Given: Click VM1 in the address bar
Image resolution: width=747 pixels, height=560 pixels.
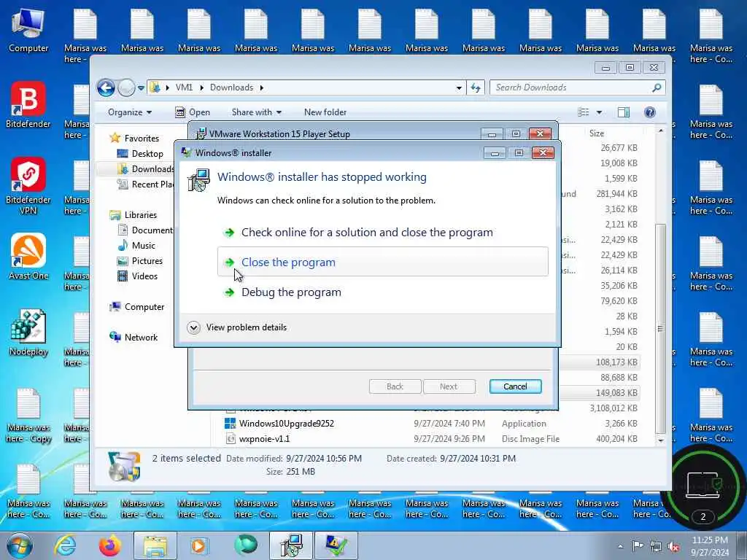Looking at the screenshot, I should [x=184, y=87].
